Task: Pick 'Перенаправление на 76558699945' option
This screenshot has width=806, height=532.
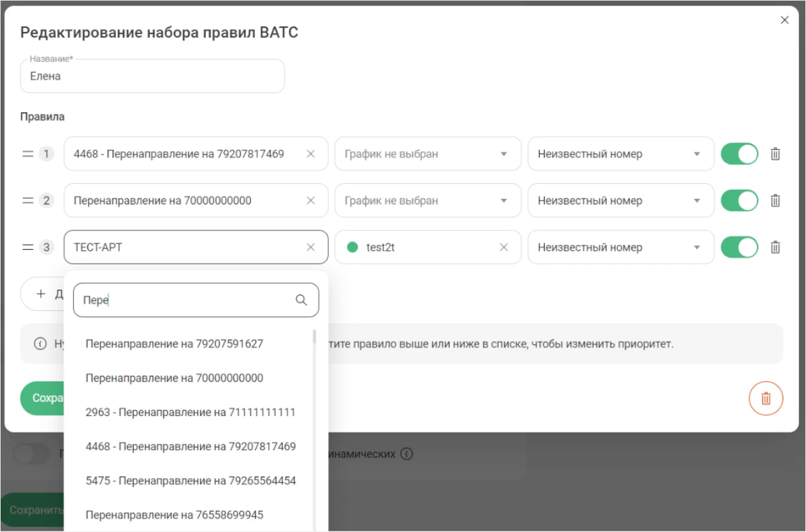Action: click(188, 514)
